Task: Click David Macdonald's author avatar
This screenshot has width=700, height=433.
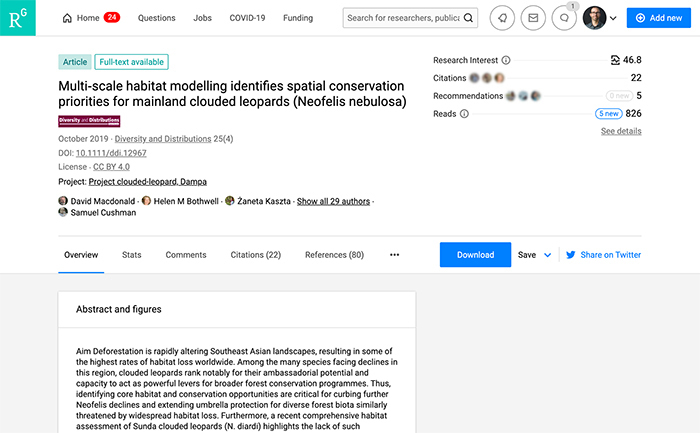Action: coord(64,201)
